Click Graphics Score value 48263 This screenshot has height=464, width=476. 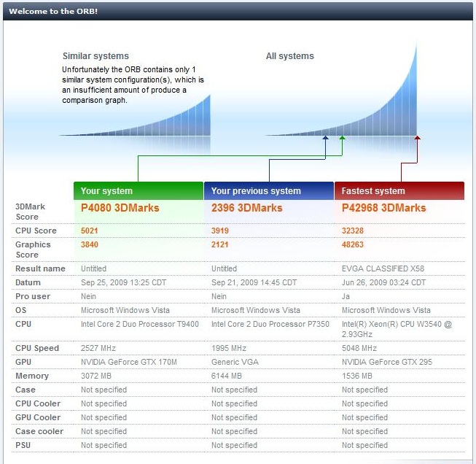353,244
